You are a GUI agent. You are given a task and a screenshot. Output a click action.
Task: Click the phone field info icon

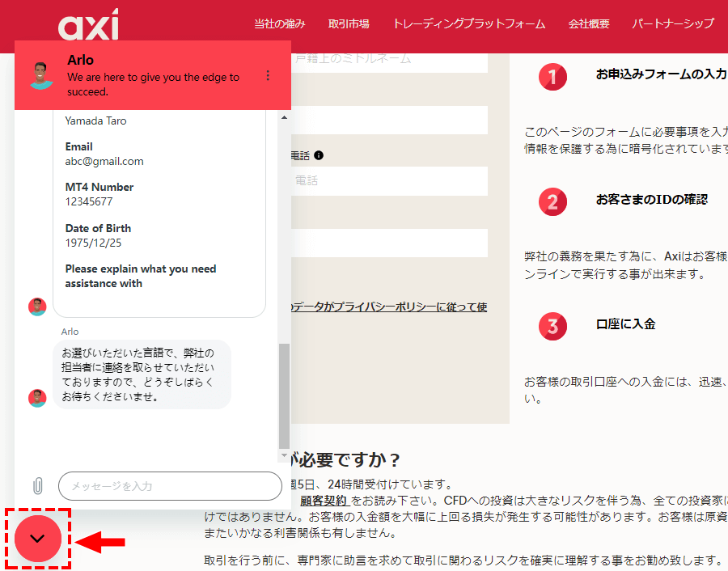pos(319,155)
